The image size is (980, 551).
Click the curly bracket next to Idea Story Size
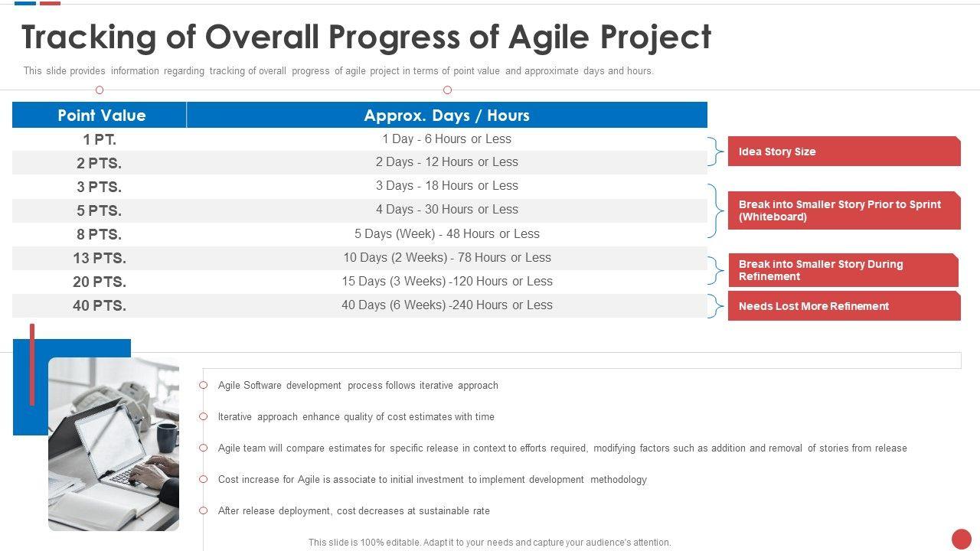716,152
